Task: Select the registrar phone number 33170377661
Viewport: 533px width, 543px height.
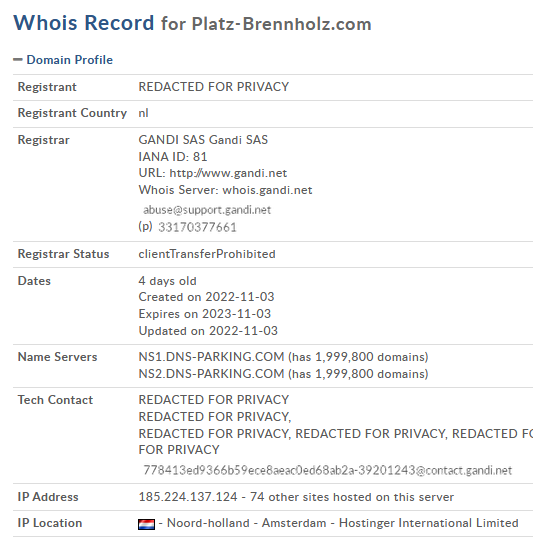Action: tap(197, 227)
